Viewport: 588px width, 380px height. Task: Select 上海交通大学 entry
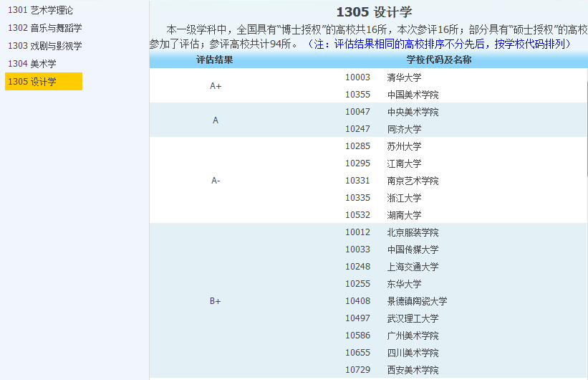coord(413,267)
